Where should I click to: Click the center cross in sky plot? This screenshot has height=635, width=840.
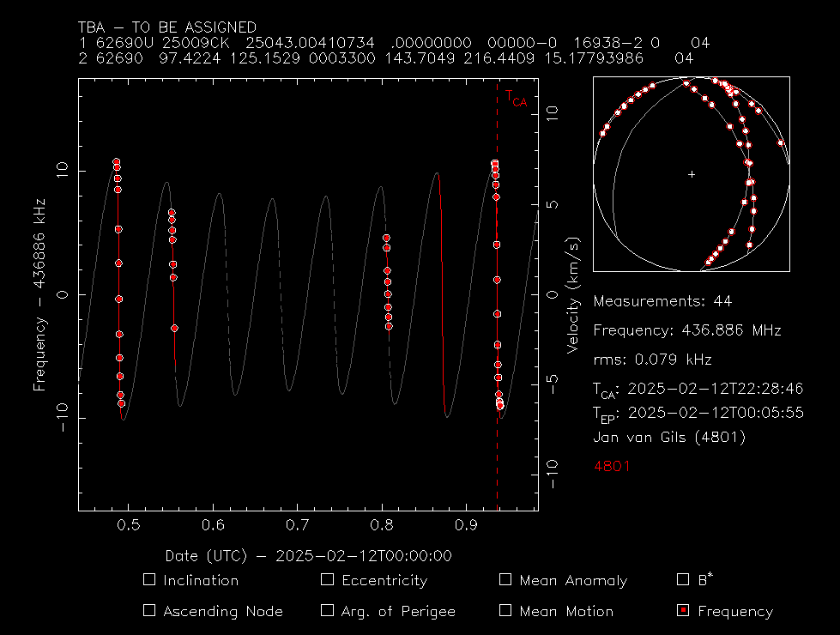pos(692,174)
